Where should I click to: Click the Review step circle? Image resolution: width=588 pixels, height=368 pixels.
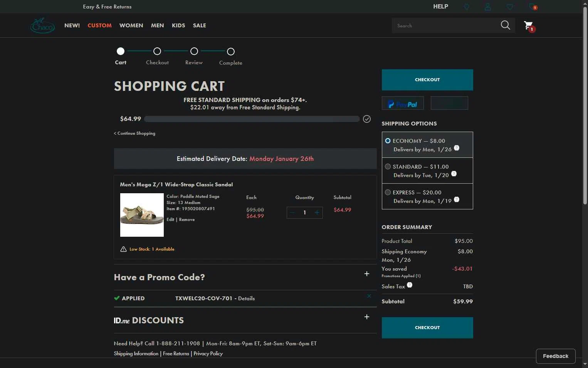click(194, 51)
